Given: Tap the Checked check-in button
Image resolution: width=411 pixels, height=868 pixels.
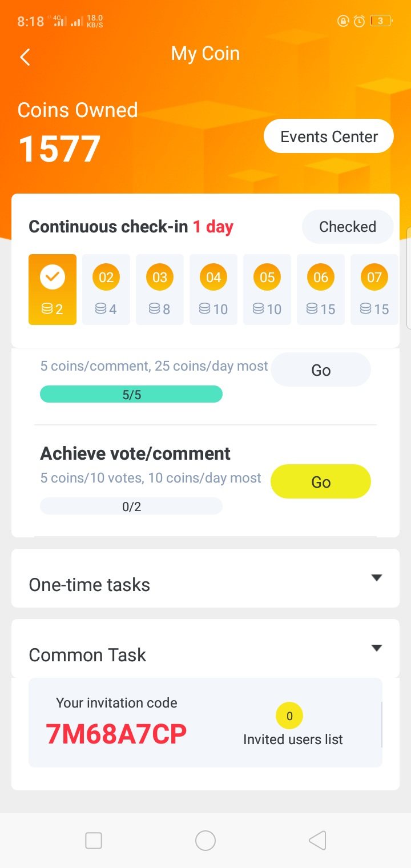Looking at the screenshot, I should [x=347, y=227].
